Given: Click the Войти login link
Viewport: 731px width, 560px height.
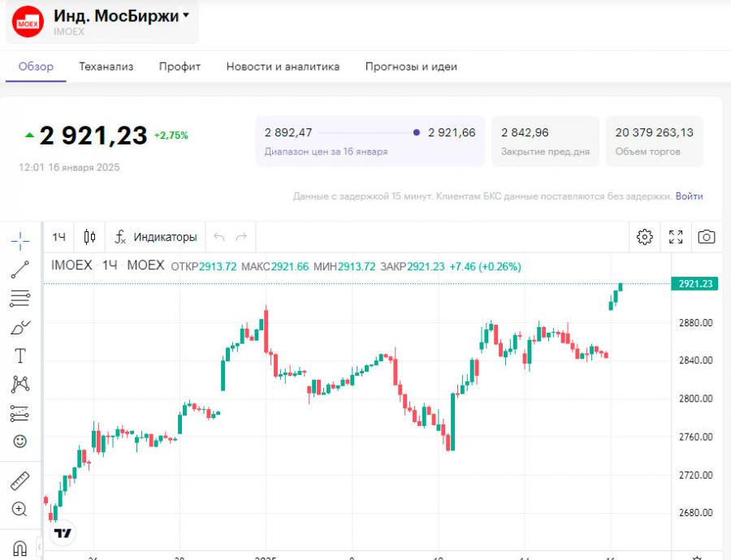Looking at the screenshot, I should coord(689,196).
